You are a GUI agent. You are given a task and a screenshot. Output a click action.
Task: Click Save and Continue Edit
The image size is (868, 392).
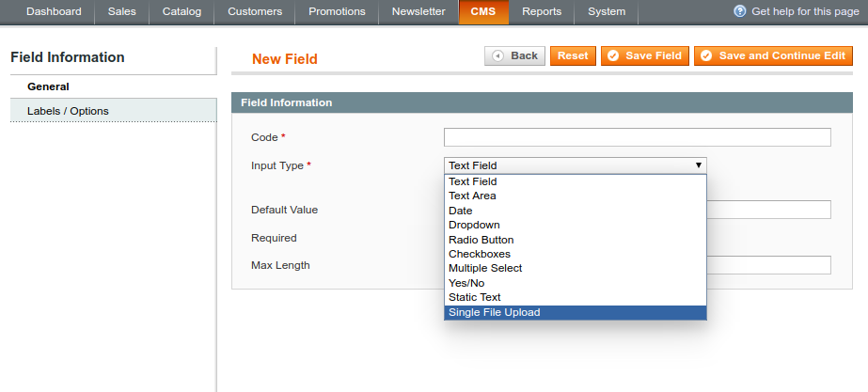tap(773, 55)
